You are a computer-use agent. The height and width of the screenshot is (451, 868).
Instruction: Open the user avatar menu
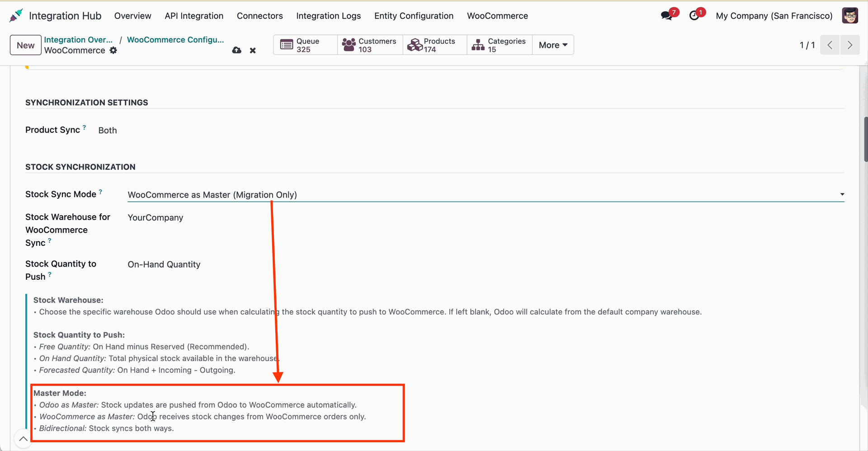pyautogui.click(x=850, y=15)
